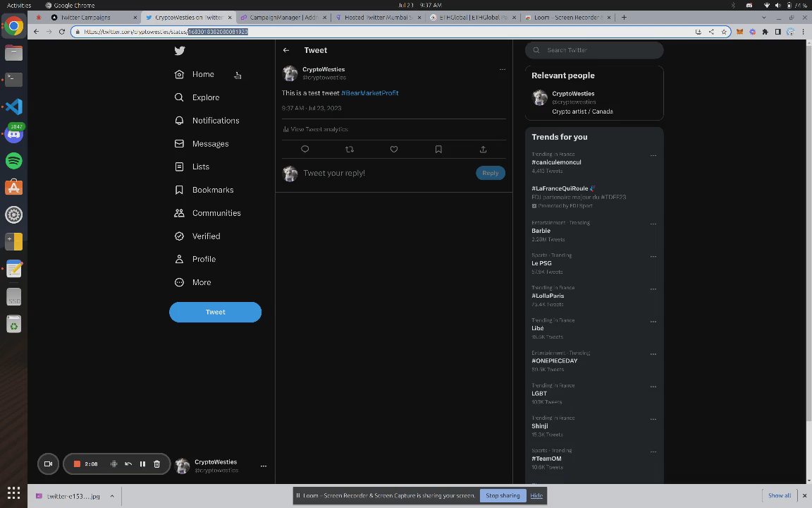Click the Twitter bird logo

coord(180,50)
